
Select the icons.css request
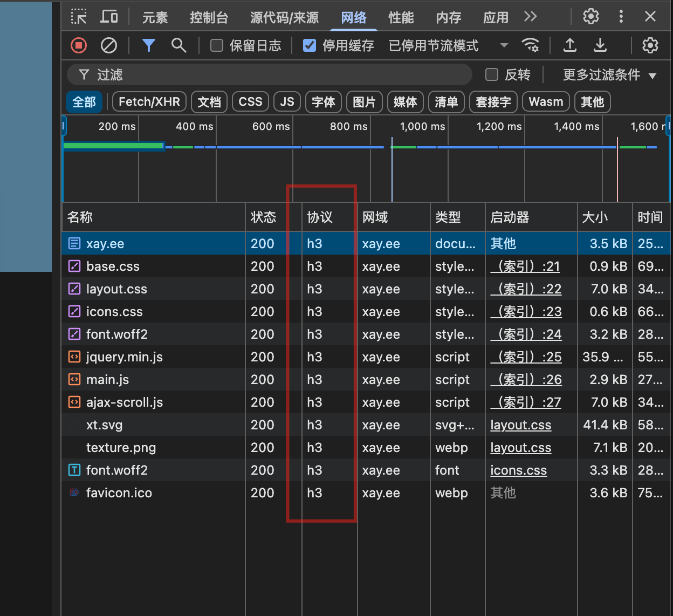(x=366, y=312)
